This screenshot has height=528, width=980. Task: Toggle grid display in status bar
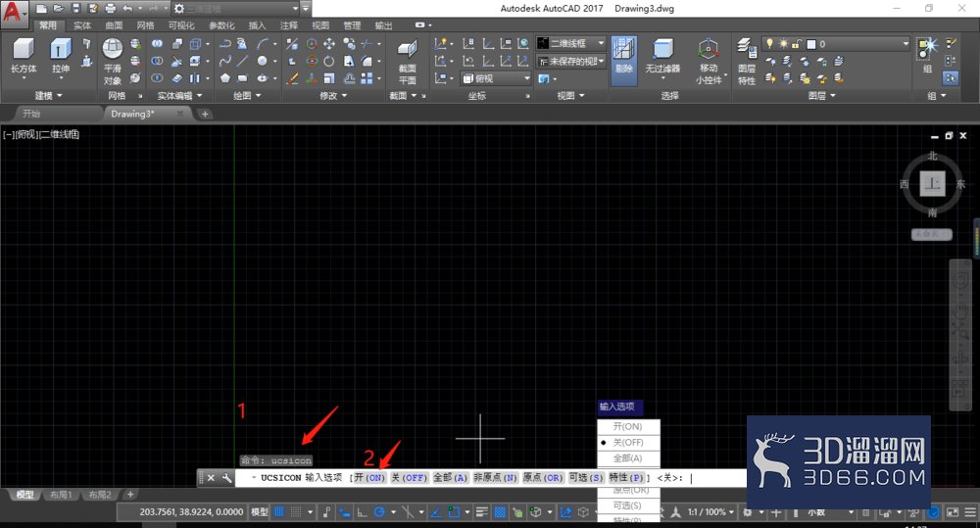click(279, 511)
